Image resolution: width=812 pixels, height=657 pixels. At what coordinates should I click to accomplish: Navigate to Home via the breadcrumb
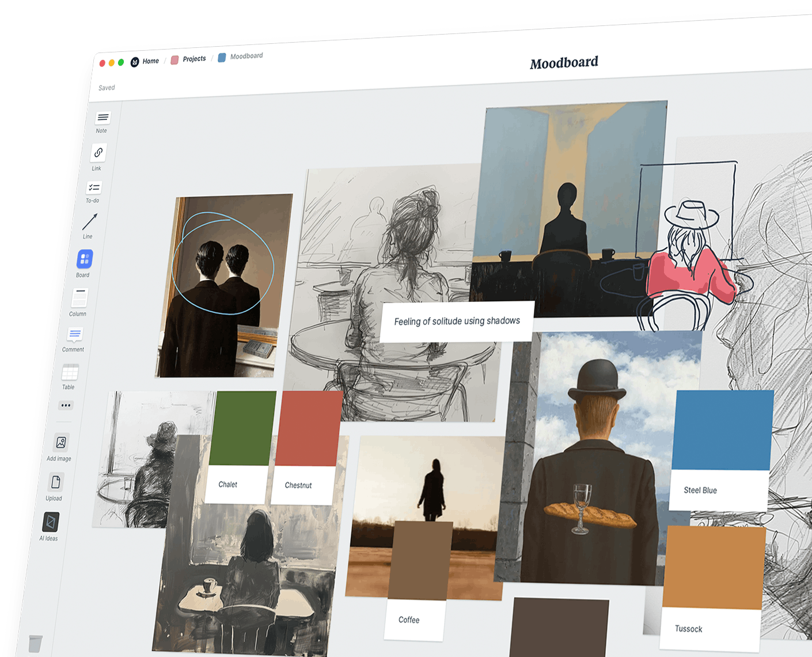click(150, 61)
